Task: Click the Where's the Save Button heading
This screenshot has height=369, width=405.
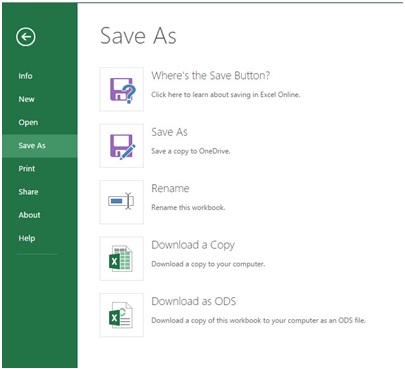Action: pos(211,76)
